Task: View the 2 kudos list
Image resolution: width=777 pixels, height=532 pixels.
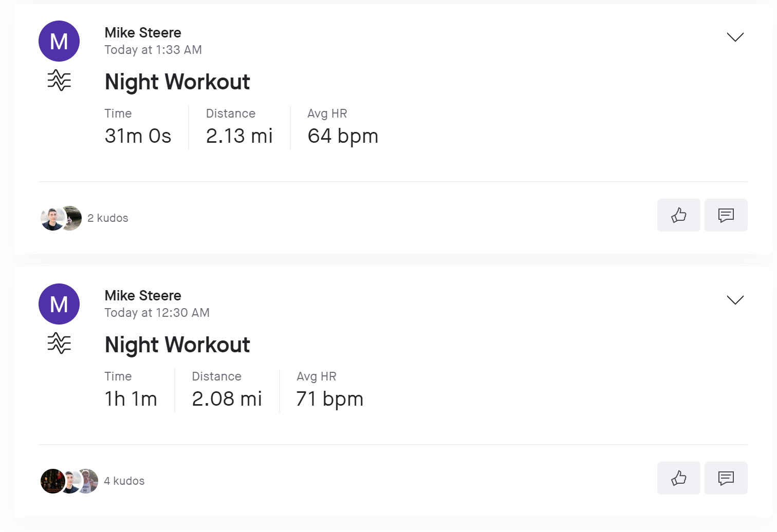Action: [108, 218]
